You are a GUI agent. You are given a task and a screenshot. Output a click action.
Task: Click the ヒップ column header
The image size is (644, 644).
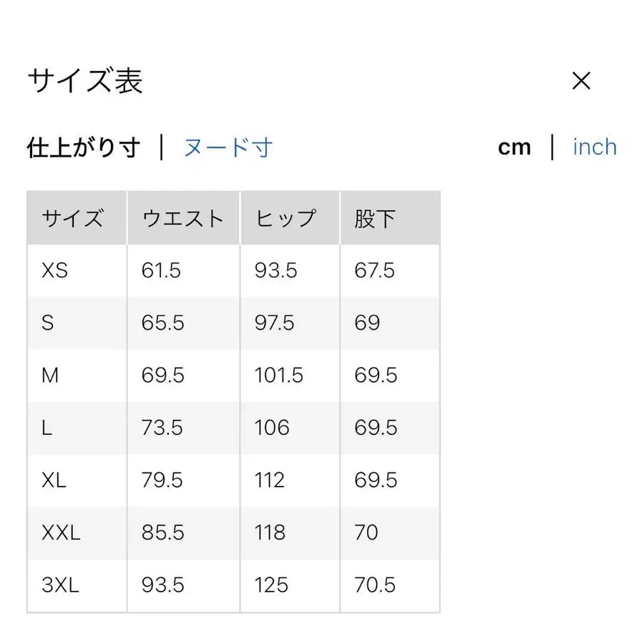[285, 217]
